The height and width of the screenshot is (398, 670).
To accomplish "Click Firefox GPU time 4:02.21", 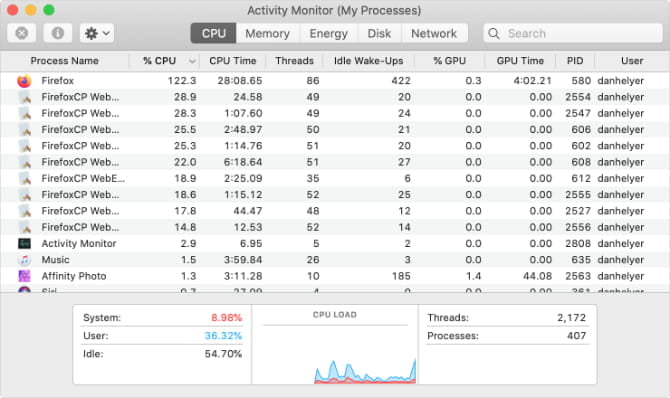I will [532, 80].
